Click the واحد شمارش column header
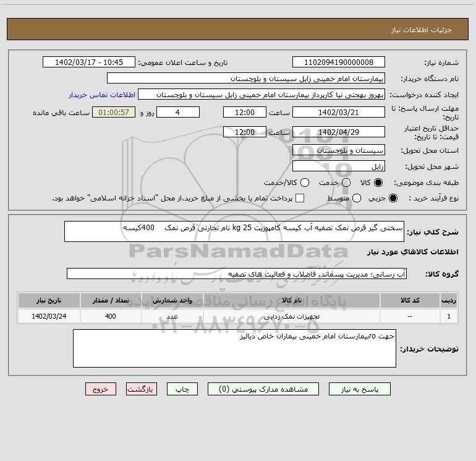Viewport: 476px width, 461px height. 172,300
